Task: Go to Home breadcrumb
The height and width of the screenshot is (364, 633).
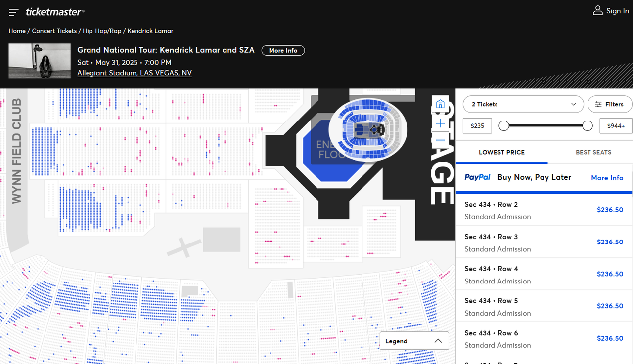Action: [x=17, y=31]
